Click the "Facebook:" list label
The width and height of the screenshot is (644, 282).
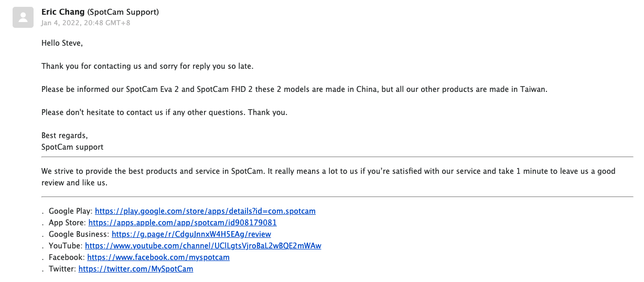point(67,257)
